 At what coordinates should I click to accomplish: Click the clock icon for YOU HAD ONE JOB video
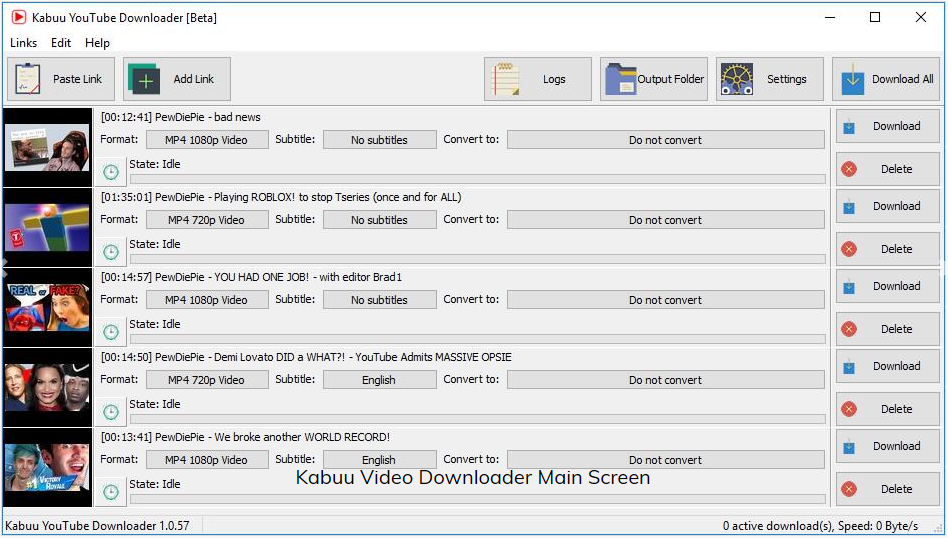coord(111,331)
